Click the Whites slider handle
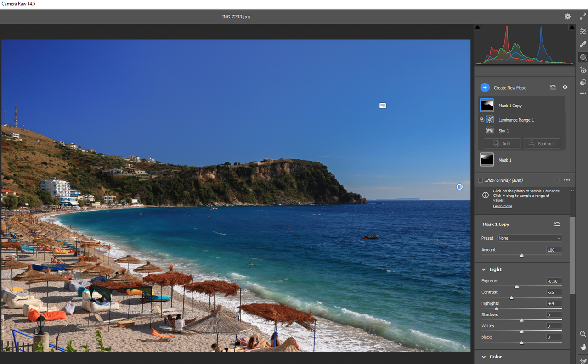Screen dimensions: 588x364 click(x=522, y=331)
